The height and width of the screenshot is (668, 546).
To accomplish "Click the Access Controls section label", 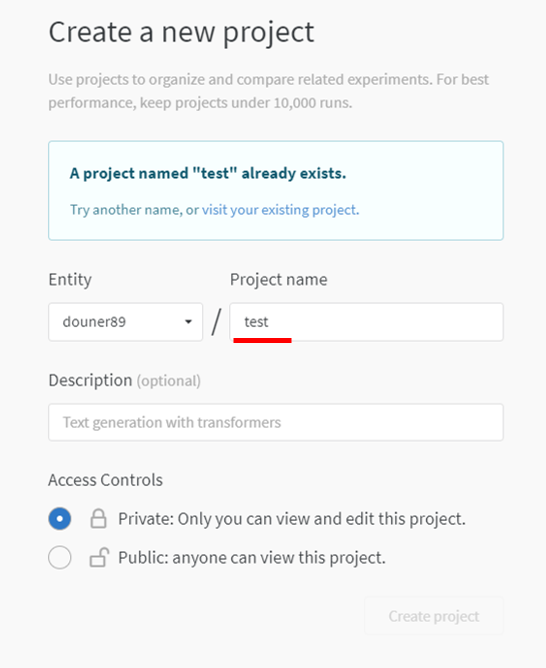I will coord(105,480).
